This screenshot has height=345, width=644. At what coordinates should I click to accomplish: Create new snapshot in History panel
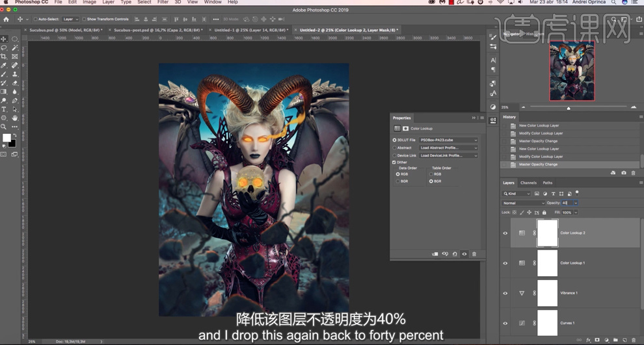624,173
